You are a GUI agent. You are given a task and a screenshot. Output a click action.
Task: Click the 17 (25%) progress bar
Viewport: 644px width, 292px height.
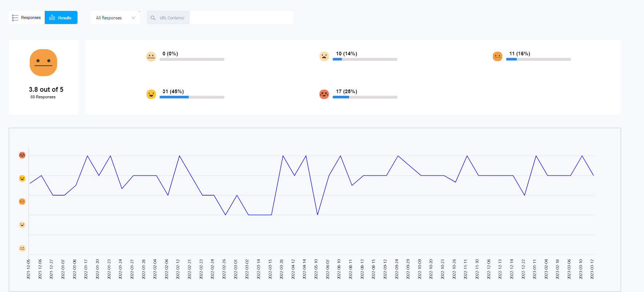(x=365, y=97)
